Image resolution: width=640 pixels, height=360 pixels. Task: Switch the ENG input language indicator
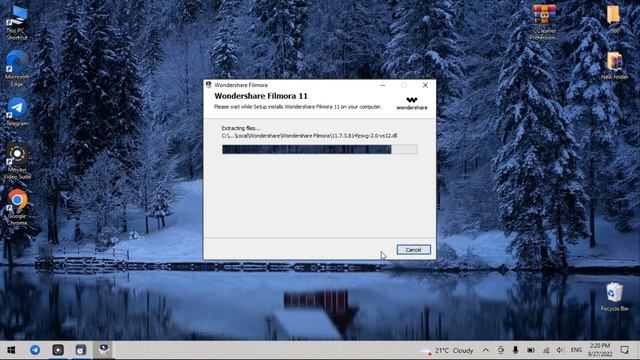pyautogui.click(x=576, y=350)
